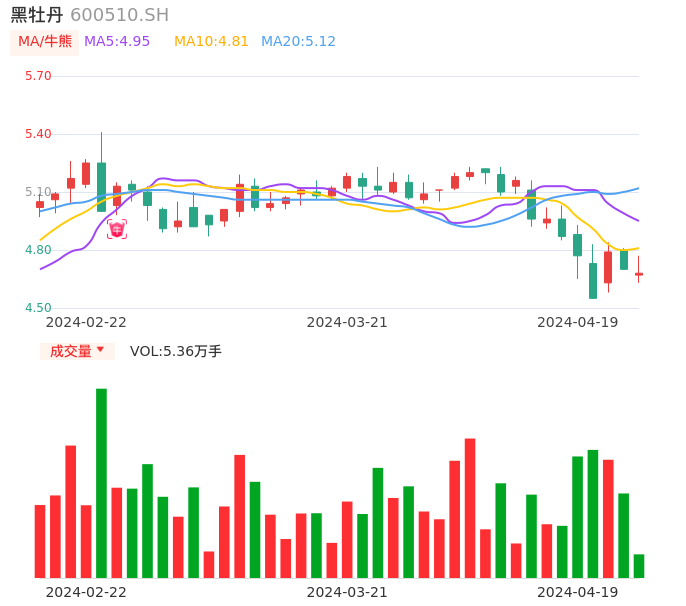
Task: Click the MA5:4.95 legend label
Action: point(117,42)
